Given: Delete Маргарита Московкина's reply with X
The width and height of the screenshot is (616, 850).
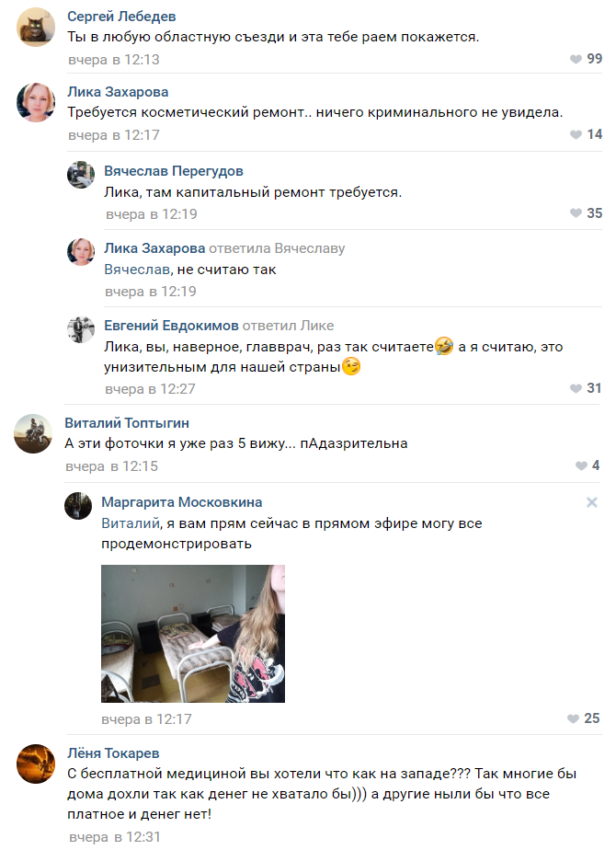Looking at the screenshot, I should (591, 502).
